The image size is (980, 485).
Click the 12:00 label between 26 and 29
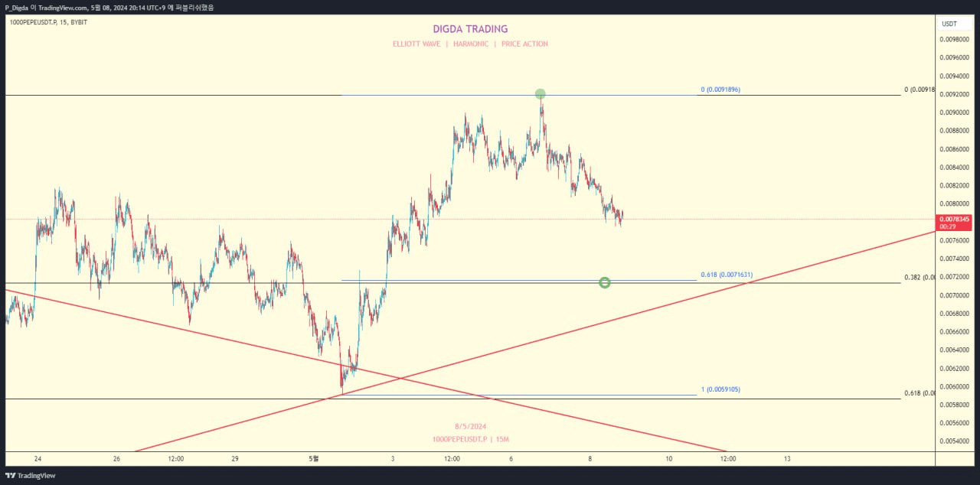pyautogui.click(x=175, y=459)
